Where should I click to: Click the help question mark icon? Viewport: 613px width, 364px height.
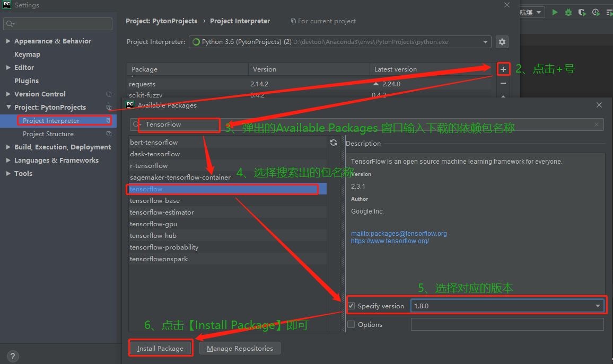[x=13, y=356]
